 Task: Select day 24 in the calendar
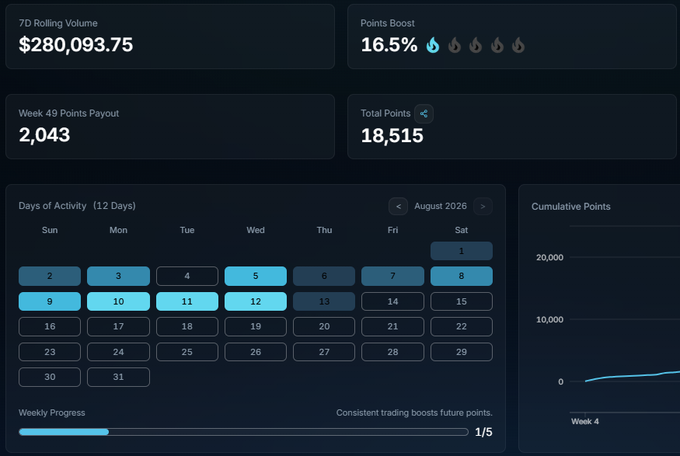click(x=118, y=351)
